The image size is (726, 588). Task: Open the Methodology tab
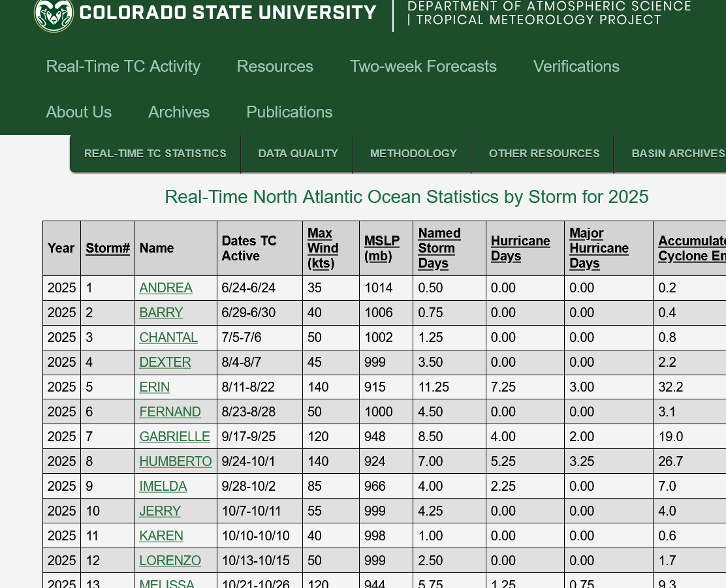(413, 154)
